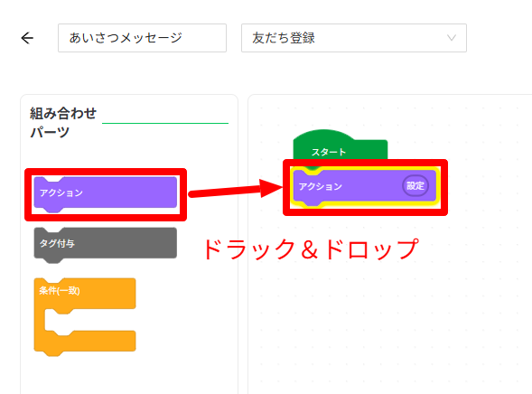Open 設定 on the canvas アクション block

415,185
